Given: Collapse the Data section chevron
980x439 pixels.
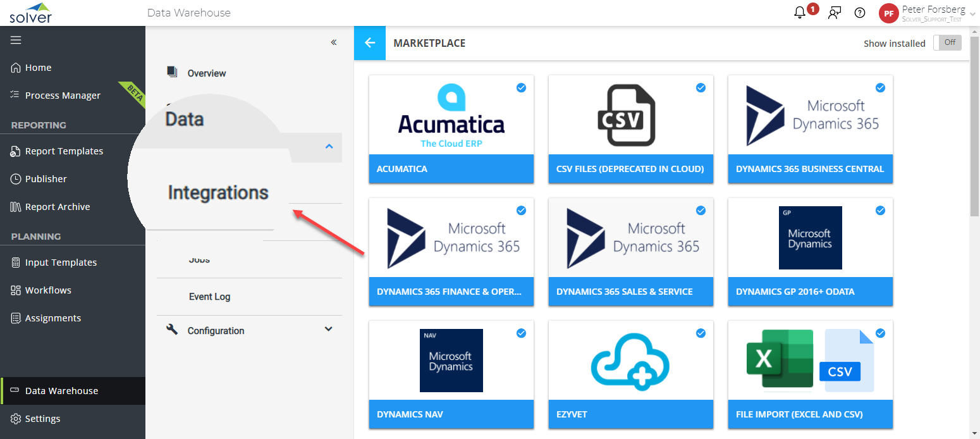Looking at the screenshot, I should (x=329, y=147).
